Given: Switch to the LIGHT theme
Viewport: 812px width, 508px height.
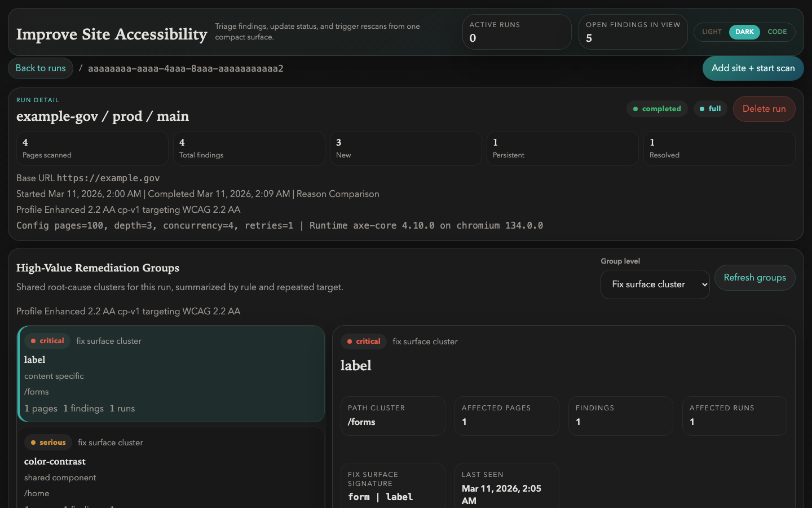Looking at the screenshot, I should pos(712,32).
